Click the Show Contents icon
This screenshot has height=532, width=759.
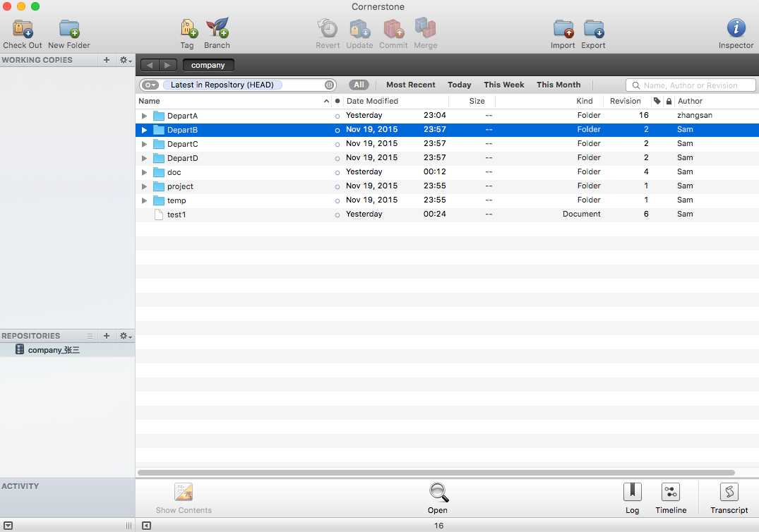184,492
